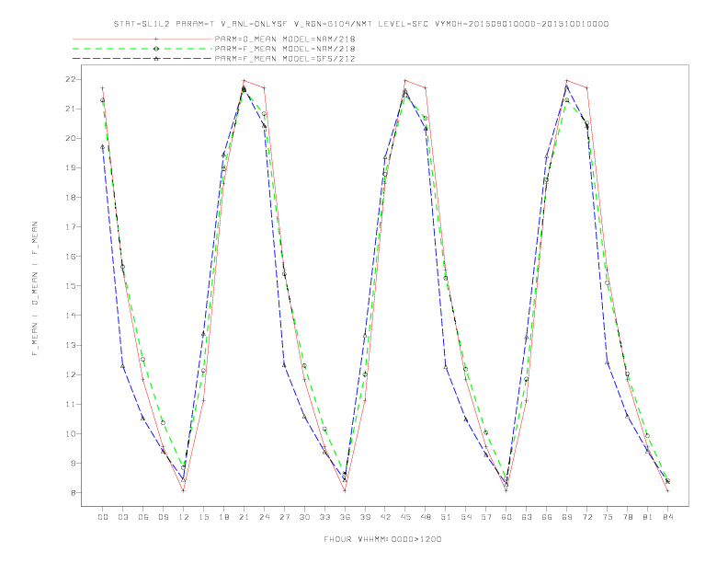Click y-axis tick value 8
Image resolution: width=728 pixels, height=563 pixels.
(73, 492)
